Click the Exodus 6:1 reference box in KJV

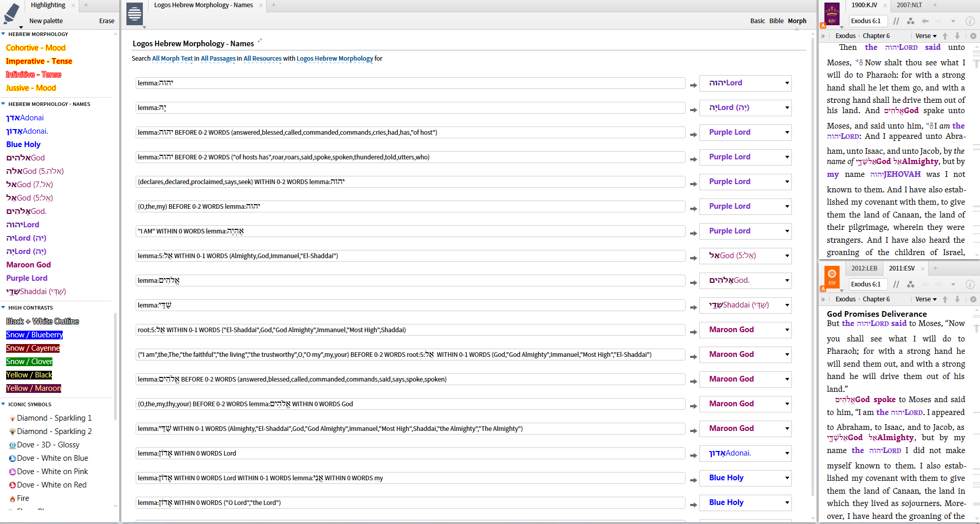[x=867, y=21]
